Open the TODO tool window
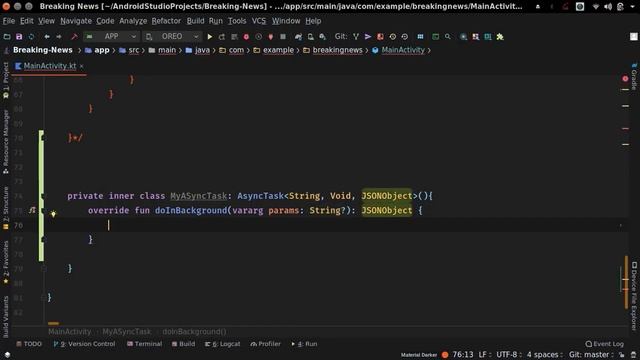This screenshot has width=640, height=360. coord(29,344)
